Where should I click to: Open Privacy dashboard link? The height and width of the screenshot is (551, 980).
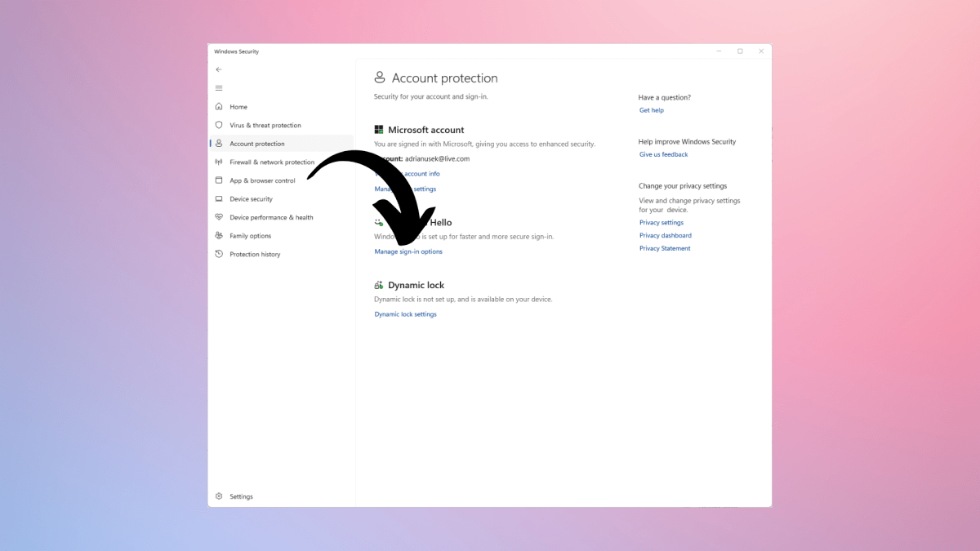(x=666, y=235)
